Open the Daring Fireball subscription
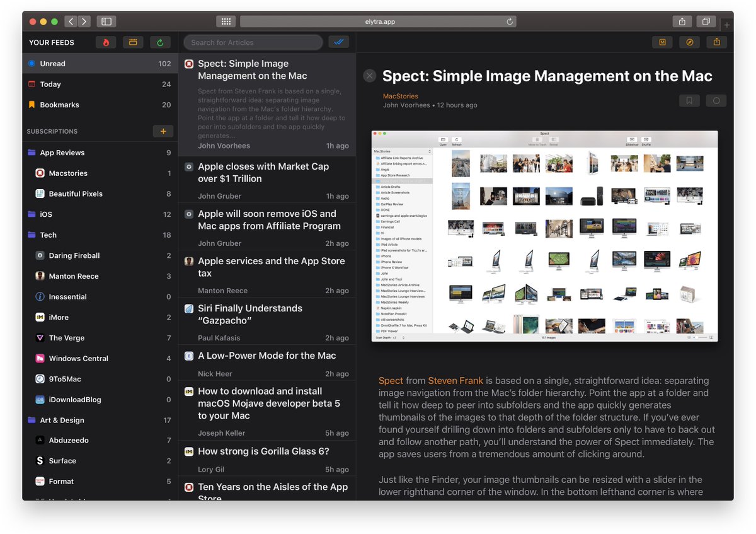This screenshot has width=756, height=534. tap(100, 255)
